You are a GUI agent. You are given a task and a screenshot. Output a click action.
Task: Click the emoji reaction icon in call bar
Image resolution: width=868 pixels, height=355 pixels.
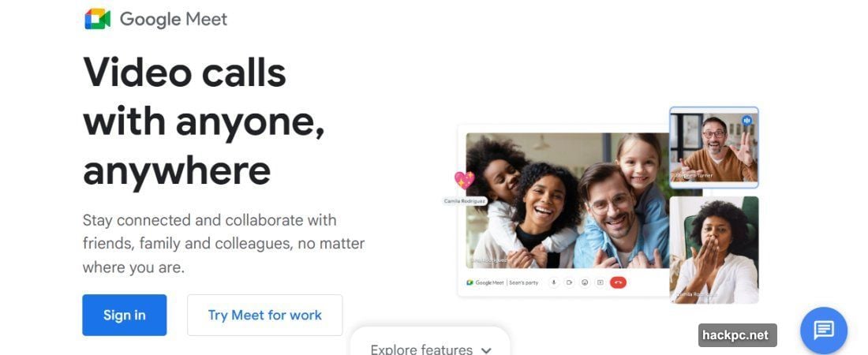[584, 282]
